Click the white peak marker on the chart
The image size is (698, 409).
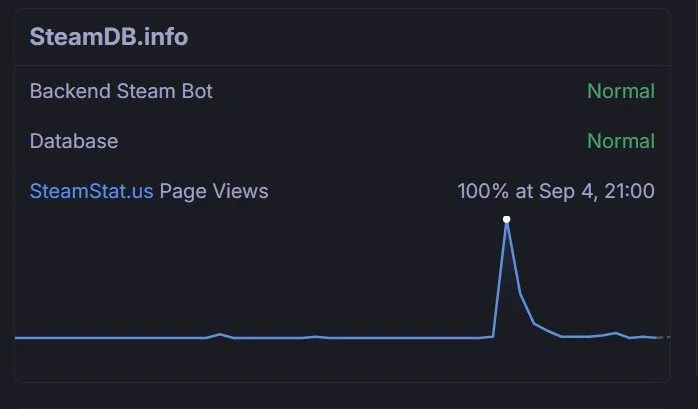(507, 219)
